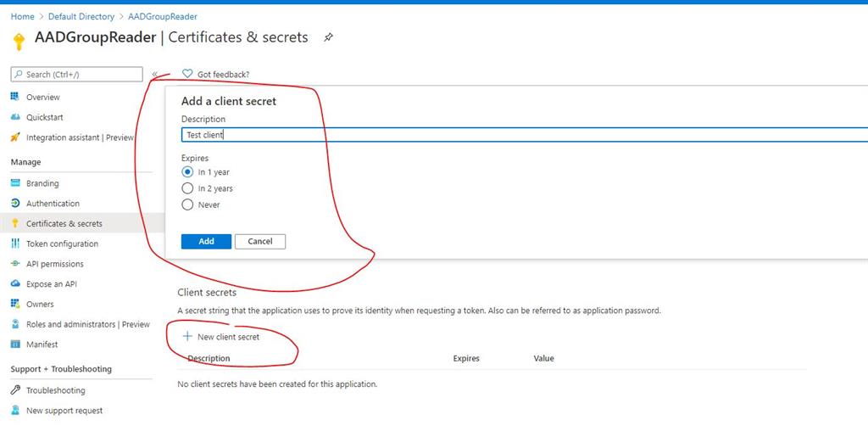Image resolution: width=868 pixels, height=448 pixels.
Task: Click the large key icon beside AADGroupReader
Action: [x=19, y=42]
